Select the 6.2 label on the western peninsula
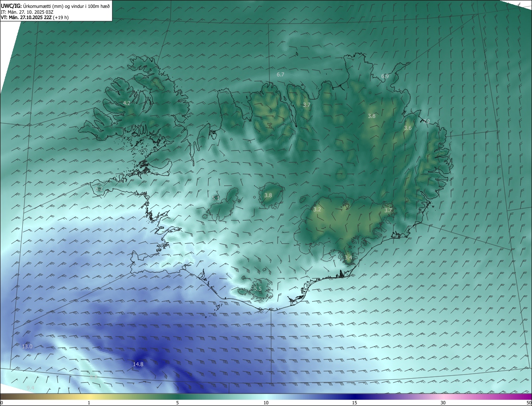 click(x=99, y=189)
